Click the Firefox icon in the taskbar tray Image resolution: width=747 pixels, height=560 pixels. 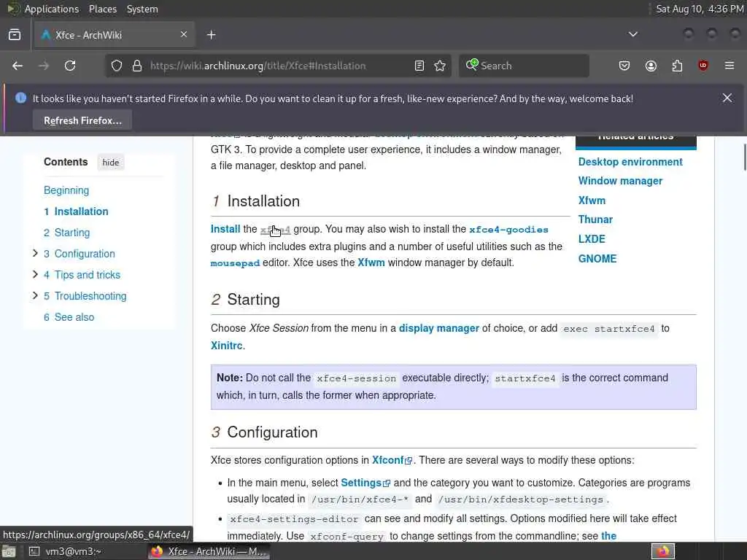click(x=662, y=551)
